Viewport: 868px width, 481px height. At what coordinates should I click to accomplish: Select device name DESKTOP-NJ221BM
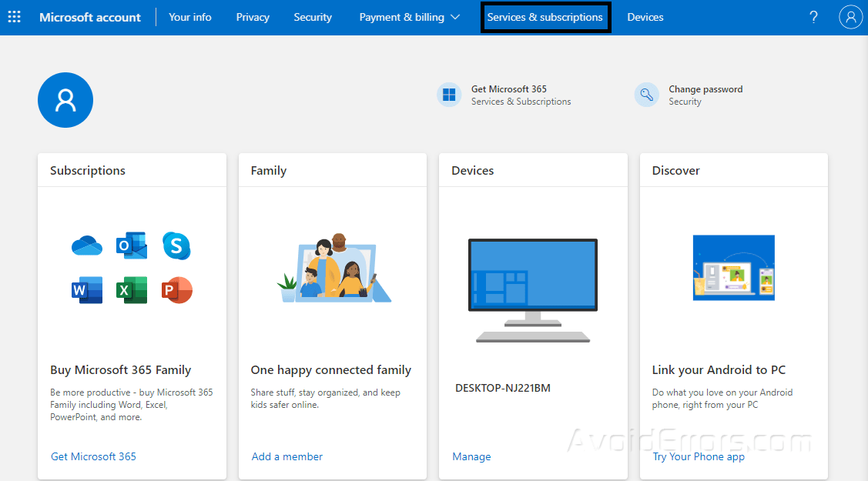pyautogui.click(x=503, y=388)
